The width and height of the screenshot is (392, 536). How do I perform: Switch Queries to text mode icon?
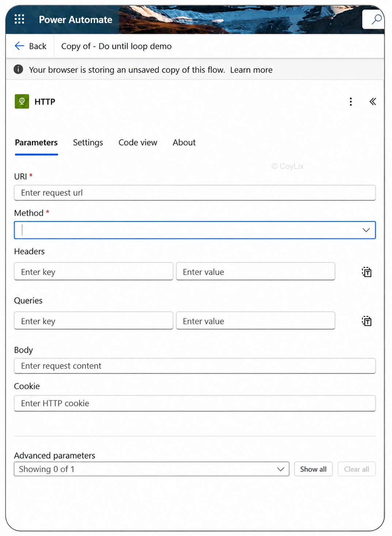[x=366, y=321]
